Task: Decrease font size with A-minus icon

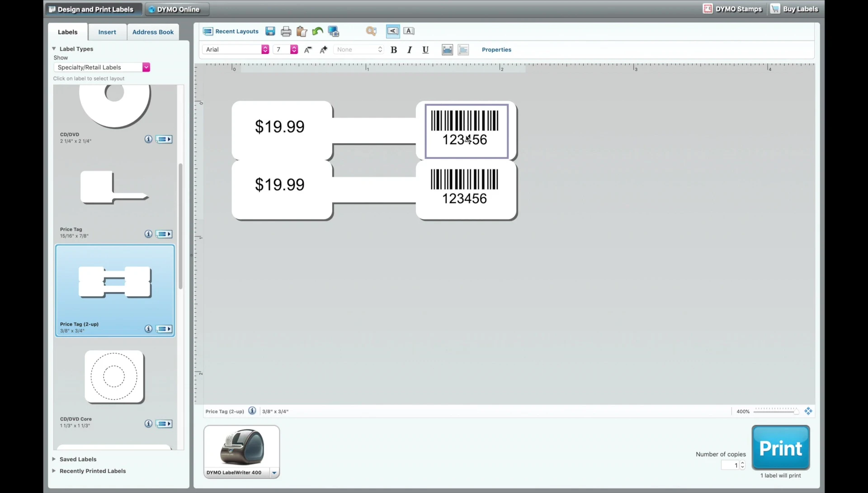Action: (x=308, y=50)
